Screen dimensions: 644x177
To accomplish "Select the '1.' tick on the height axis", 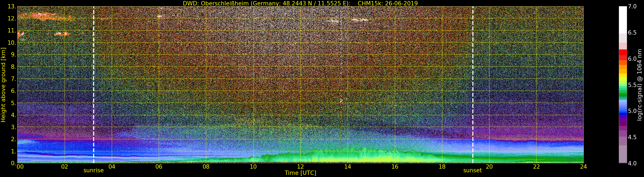I will [14, 151].
